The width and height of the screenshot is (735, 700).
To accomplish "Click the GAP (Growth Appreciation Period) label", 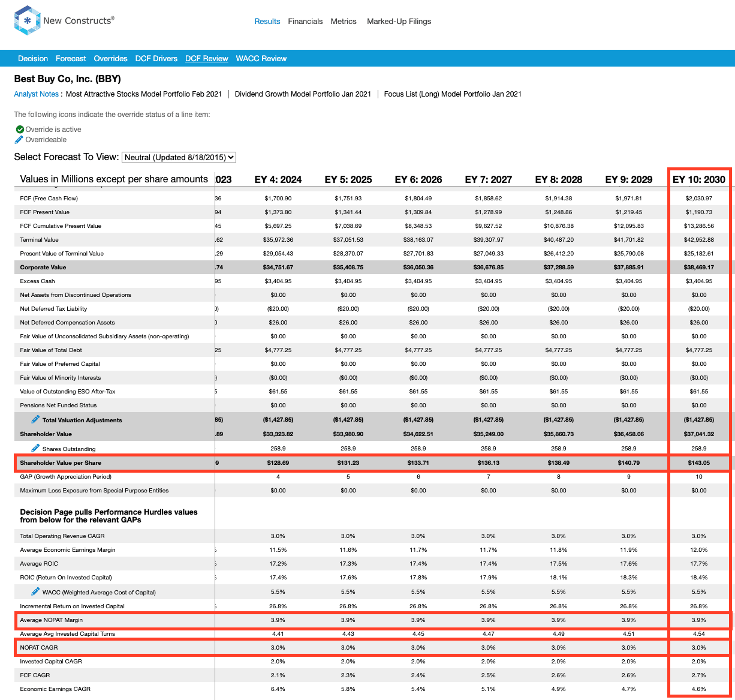I will tap(66, 477).
